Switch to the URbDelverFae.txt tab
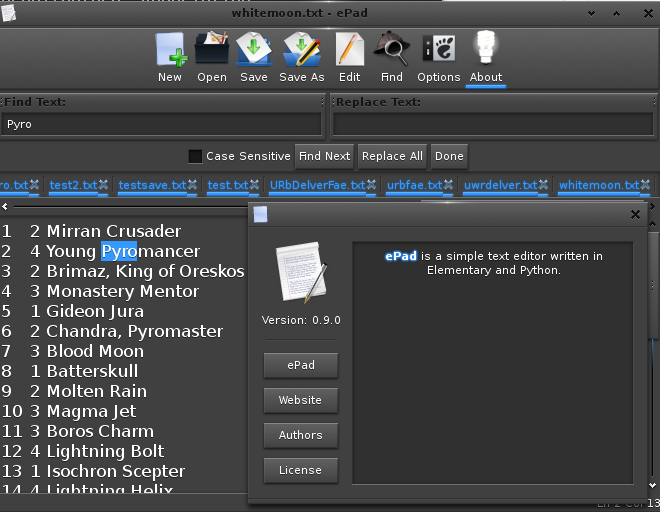Image resolution: width=660 pixels, height=512 pixels. tap(317, 185)
